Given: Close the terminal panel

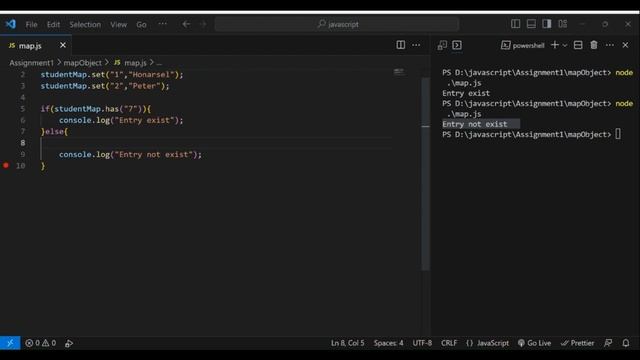Looking at the screenshot, I should [625, 45].
